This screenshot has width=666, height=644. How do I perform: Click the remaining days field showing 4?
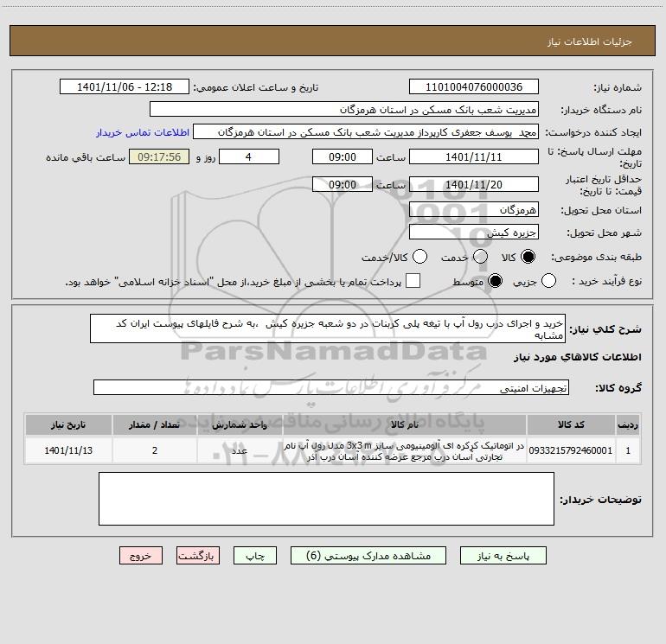coord(249,157)
